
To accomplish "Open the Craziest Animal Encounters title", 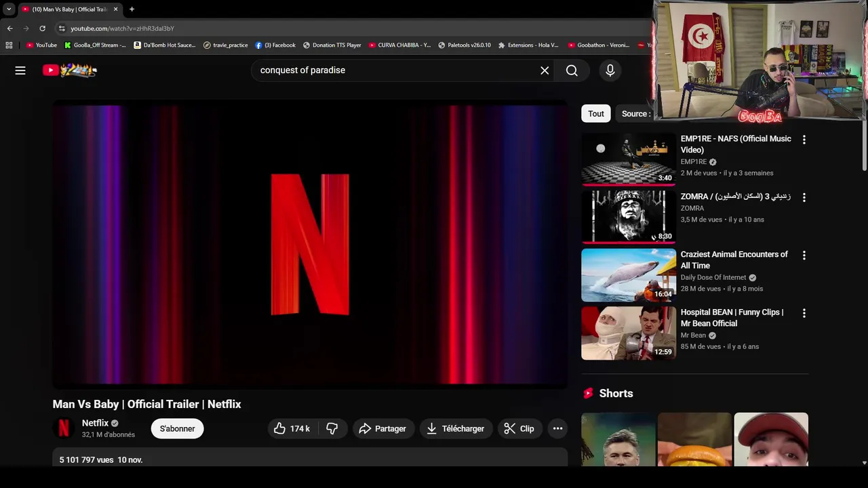I will click(734, 260).
